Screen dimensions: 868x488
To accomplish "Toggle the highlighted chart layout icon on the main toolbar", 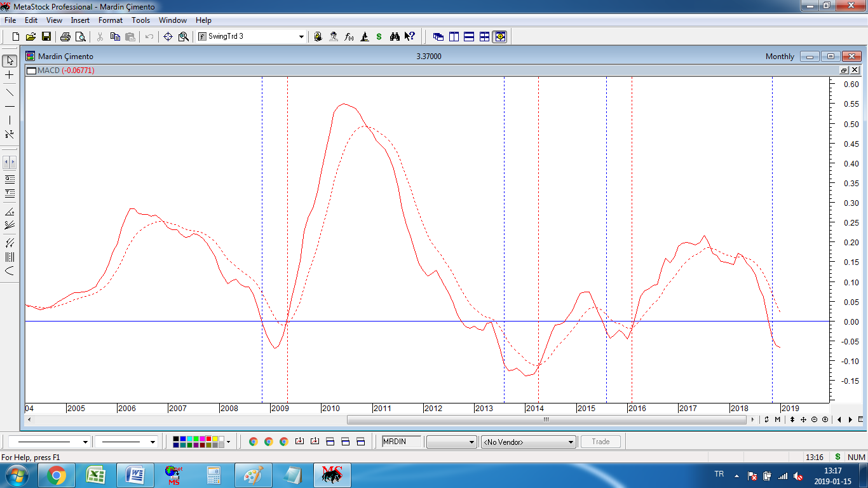I will tap(500, 37).
